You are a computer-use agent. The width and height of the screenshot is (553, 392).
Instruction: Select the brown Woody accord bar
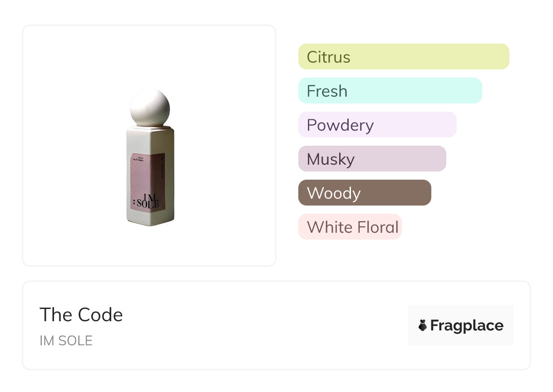coord(365,193)
